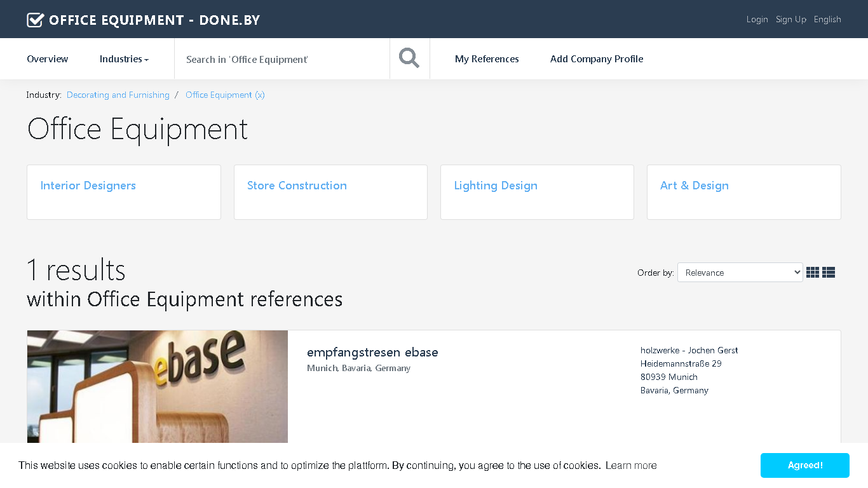Image resolution: width=868 pixels, height=488 pixels.
Task: Remove the Office Equipment (x) filter breadcrumb
Action: coord(225,95)
